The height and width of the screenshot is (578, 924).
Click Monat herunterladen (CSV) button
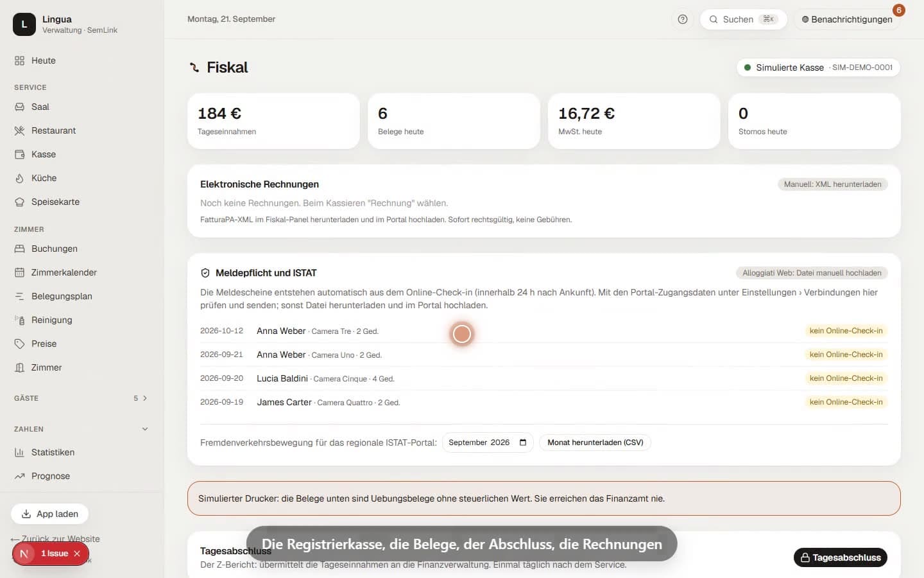coord(595,442)
